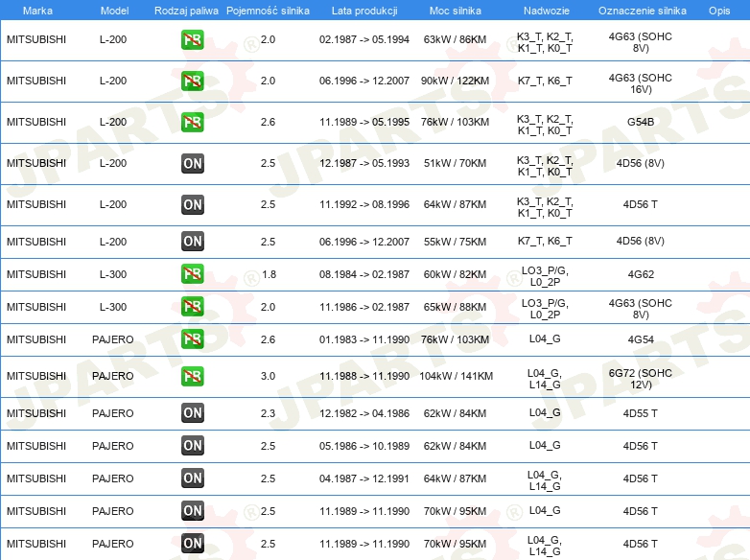Click petrol icon for L-300 2.0 row
The image size is (750, 560).
(x=192, y=307)
